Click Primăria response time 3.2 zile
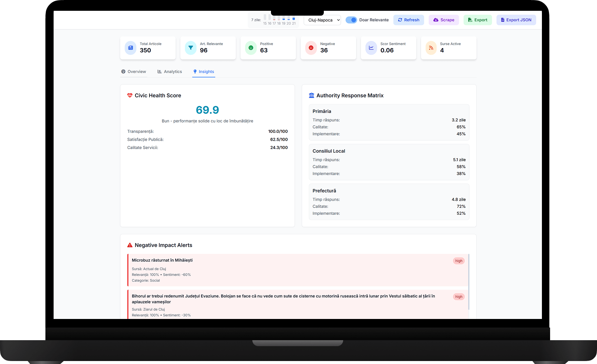The image size is (597, 364). point(459,120)
